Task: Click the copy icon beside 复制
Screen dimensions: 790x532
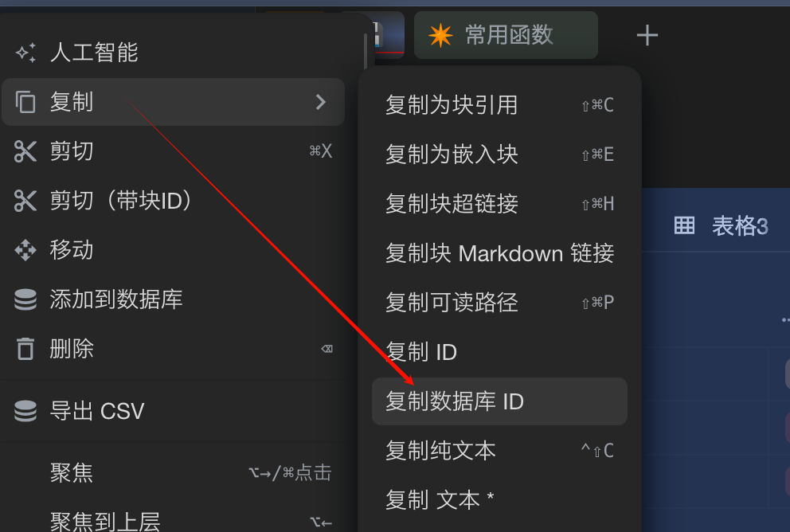Action: point(25,102)
